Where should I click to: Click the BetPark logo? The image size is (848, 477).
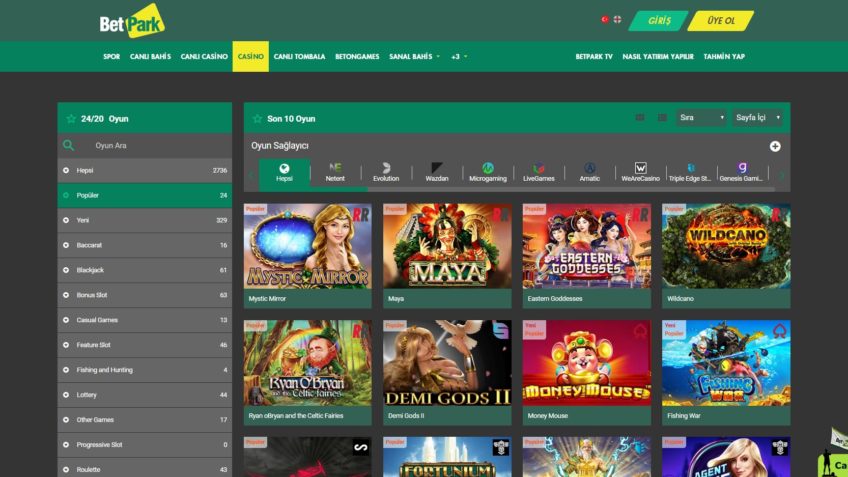(x=132, y=21)
